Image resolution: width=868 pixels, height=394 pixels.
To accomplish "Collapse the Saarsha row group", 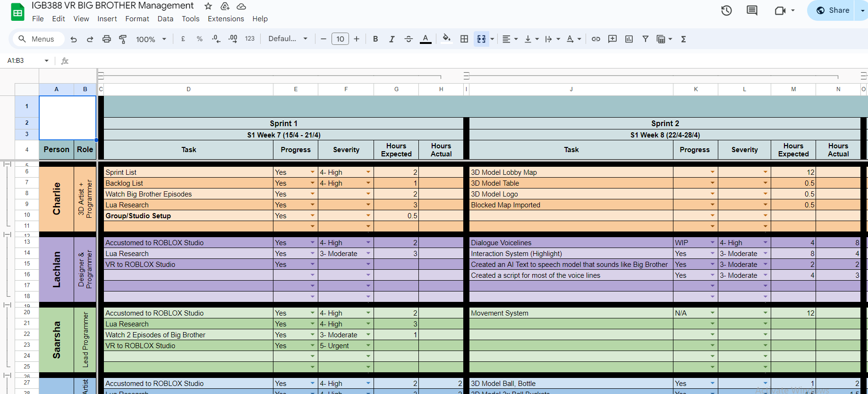I will [x=7, y=305].
